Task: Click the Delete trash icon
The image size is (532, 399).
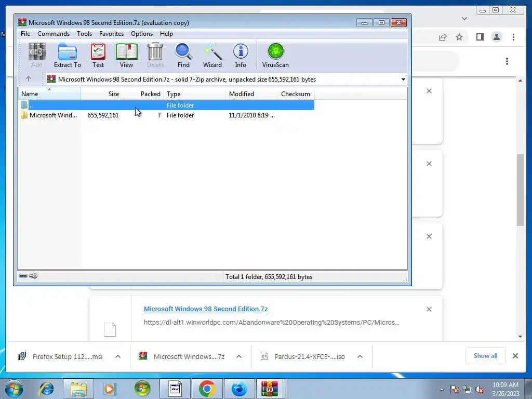Action: [155, 56]
